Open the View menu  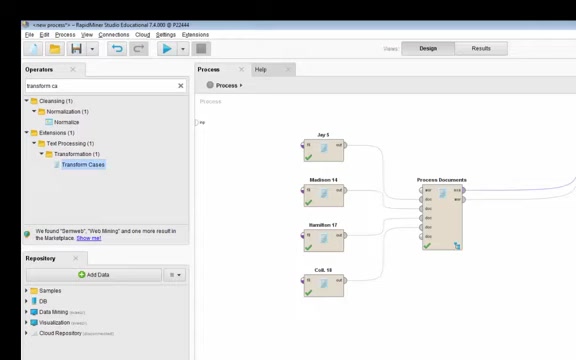[87, 35]
